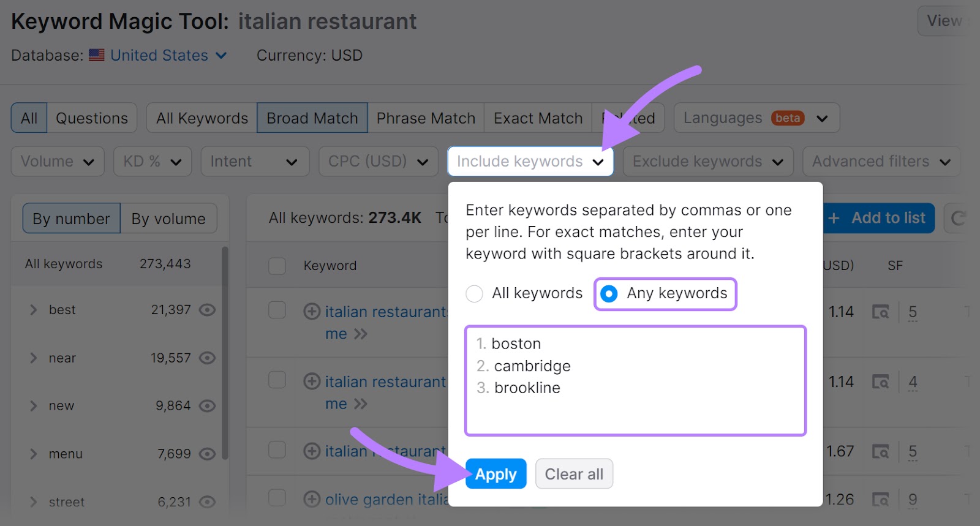Expand 'italian restaurants near me' via its plus icon

point(310,312)
